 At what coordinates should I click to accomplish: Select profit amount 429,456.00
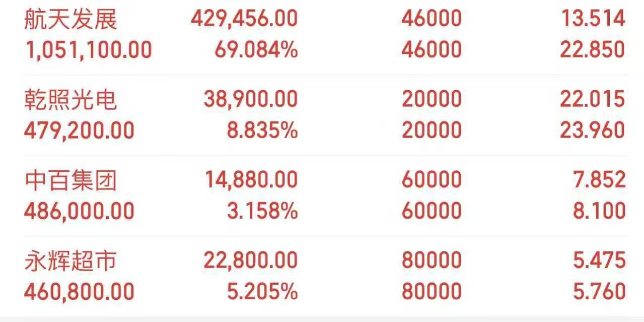244,19
